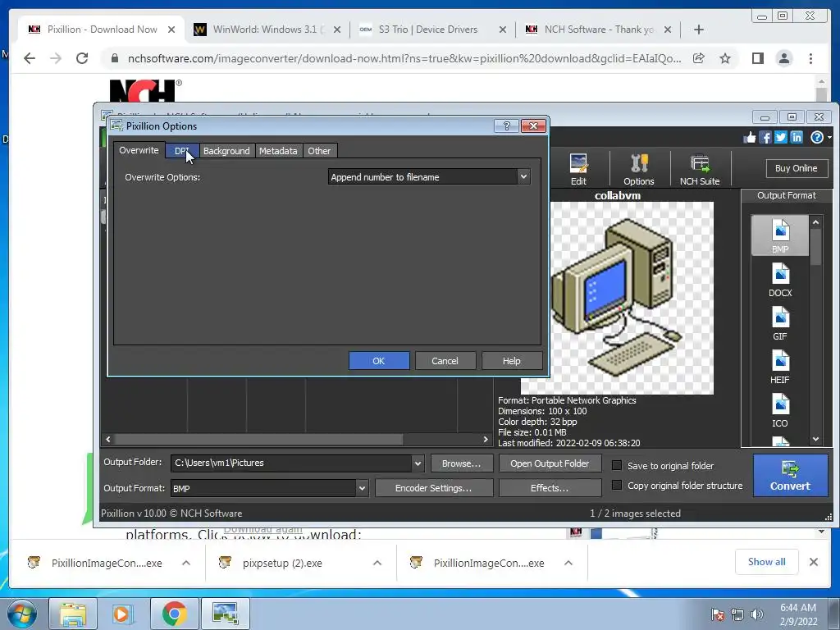Viewport: 840px width, 630px height.
Task: Open Windows Explorer from the taskbar
Action: point(73,614)
